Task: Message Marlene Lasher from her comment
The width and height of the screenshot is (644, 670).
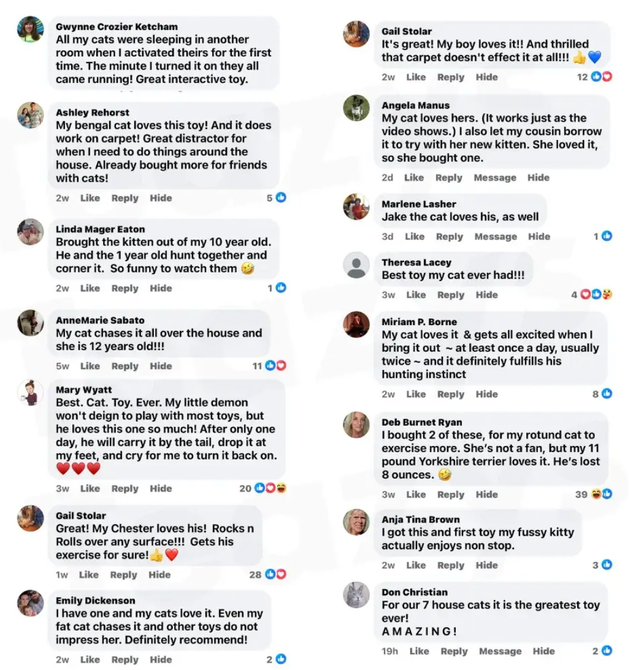Action: click(496, 236)
